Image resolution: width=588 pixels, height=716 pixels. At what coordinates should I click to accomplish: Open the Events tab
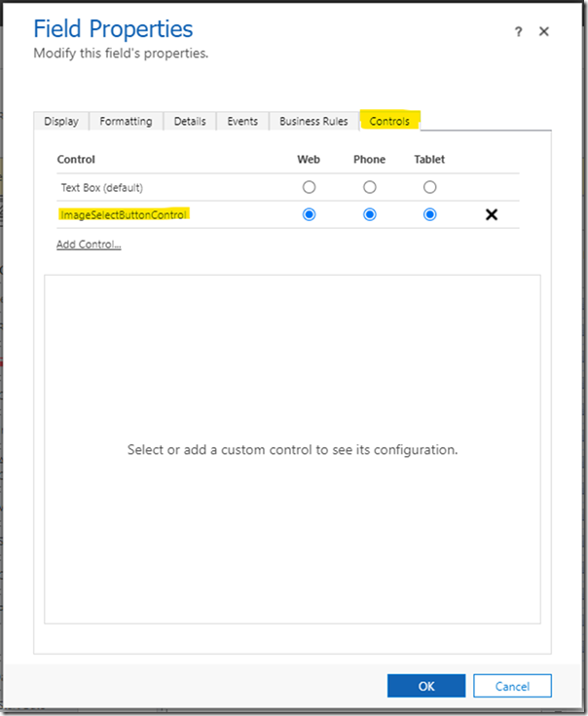(242, 121)
